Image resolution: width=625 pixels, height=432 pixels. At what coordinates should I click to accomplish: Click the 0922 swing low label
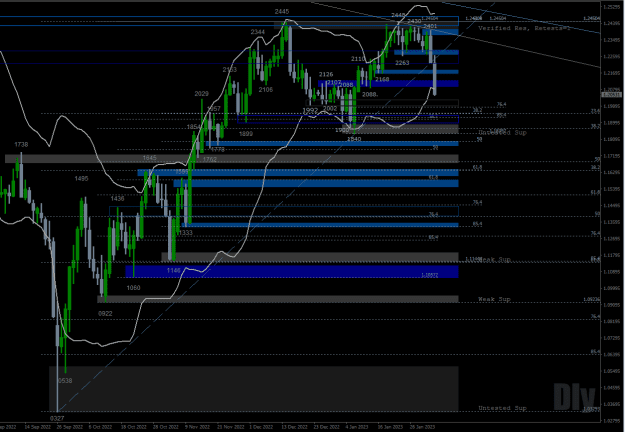[105, 314]
